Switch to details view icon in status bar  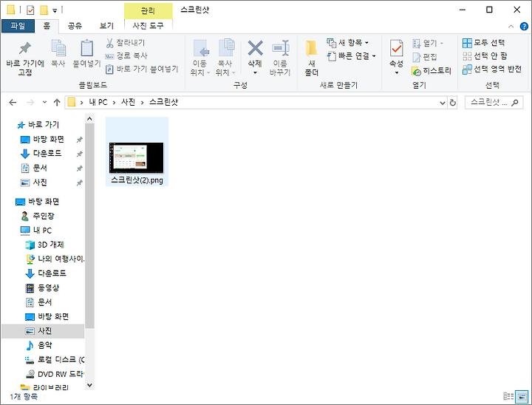click(508, 396)
